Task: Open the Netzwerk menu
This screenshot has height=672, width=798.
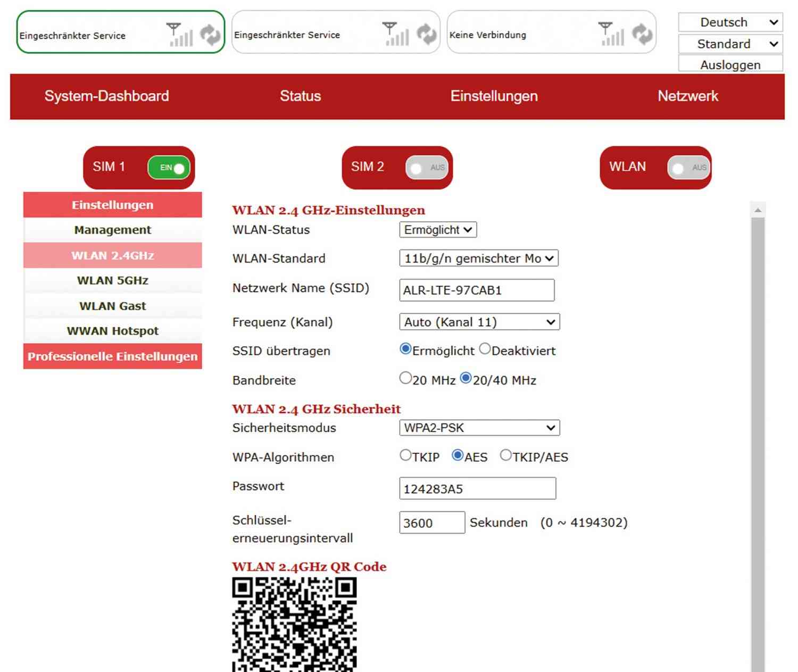Action: click(x=688, y=96)
